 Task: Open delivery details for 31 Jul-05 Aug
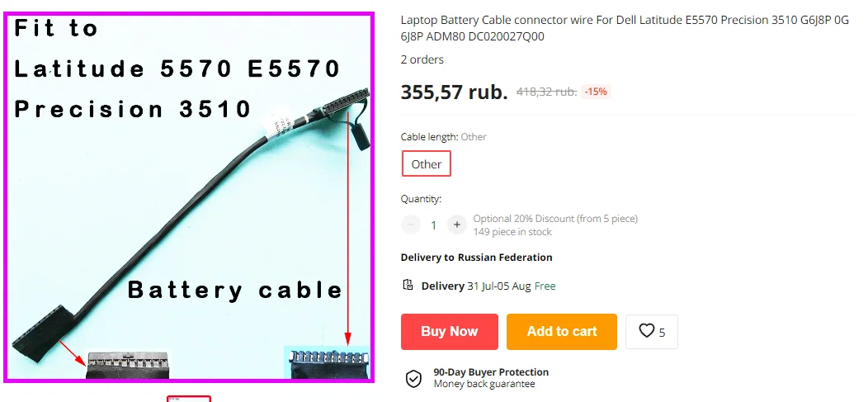488,286
